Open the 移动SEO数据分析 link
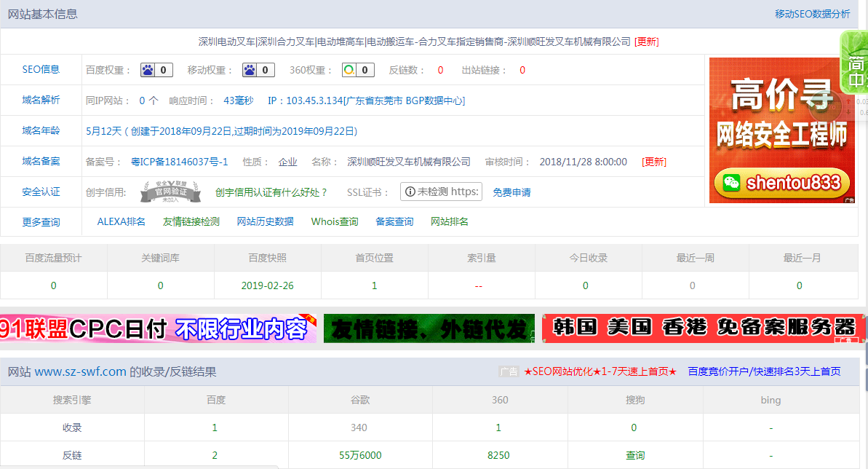This screenshot has width=868, height=469. [812, 14]
